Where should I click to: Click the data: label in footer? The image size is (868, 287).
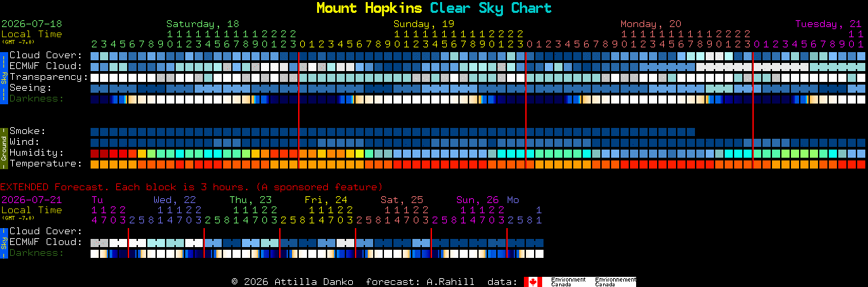(502, 282)
